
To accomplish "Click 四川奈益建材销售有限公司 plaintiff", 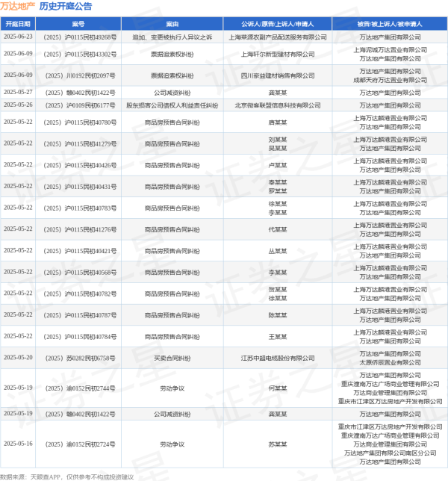I will tap(278, 75).
